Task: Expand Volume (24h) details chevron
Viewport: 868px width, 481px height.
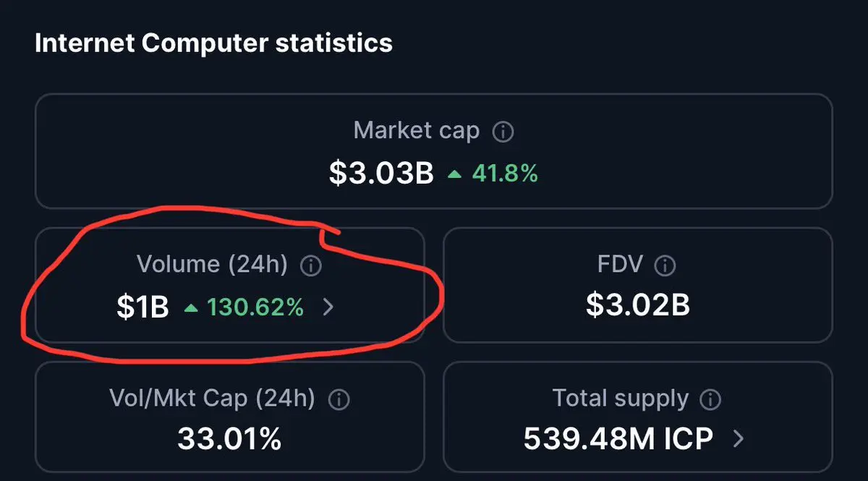Action: 328,307
